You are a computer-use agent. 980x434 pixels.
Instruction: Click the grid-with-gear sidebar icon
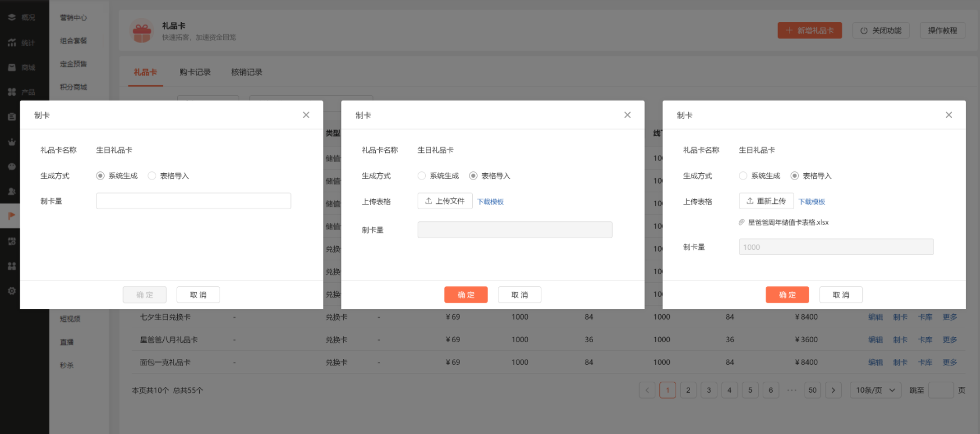12,241
